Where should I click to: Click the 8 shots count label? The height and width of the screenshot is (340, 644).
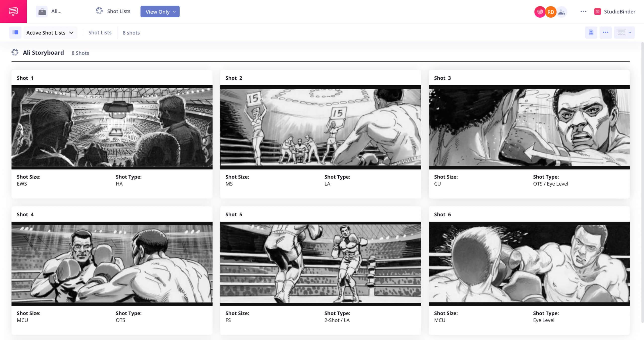point(131,32)
